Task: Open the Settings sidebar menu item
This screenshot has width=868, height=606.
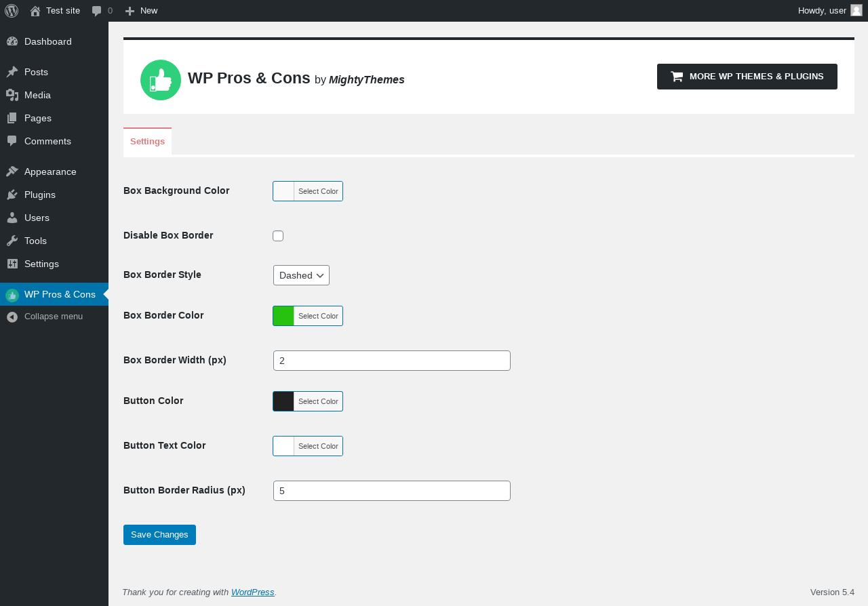Action: 54,264
